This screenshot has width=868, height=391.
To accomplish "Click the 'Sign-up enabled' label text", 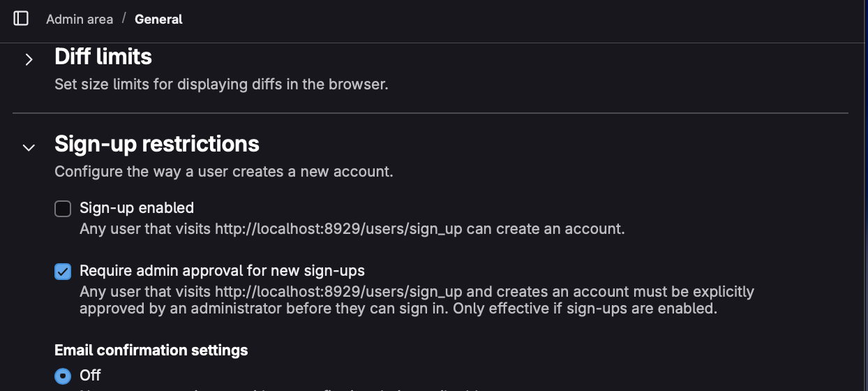I will [137, 208].
